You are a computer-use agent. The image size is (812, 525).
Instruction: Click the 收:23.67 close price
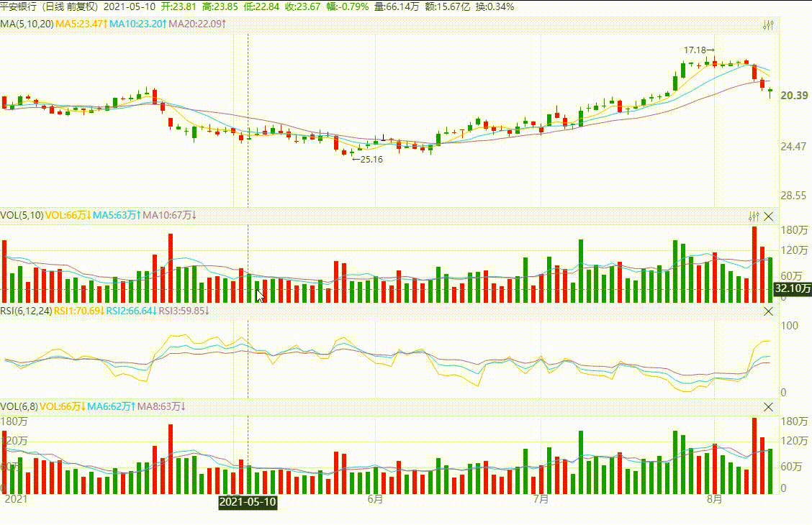point(302,6)
